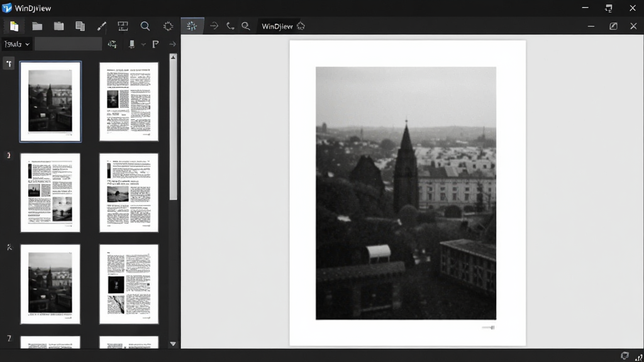Screen dimensions: 644x362
Task: Select the highlighted first cityscape thumbnail
Action: [x=50, y=101]
